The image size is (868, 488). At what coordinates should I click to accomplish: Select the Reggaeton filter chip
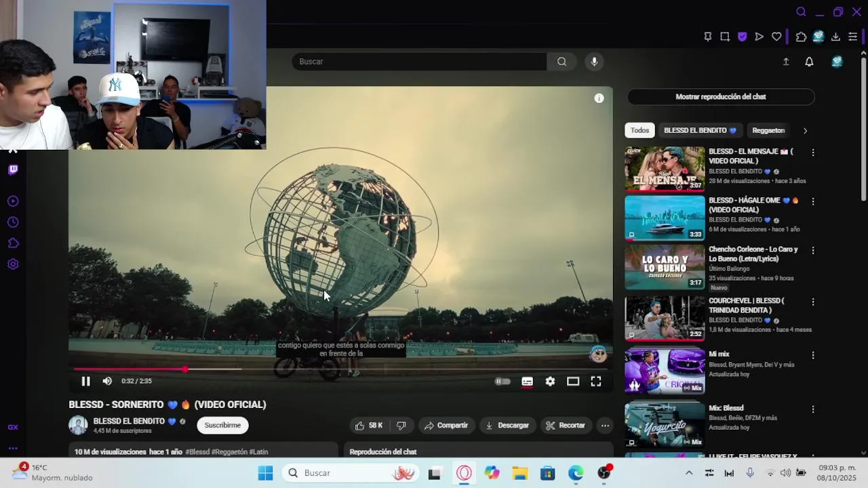pos(768,130)
